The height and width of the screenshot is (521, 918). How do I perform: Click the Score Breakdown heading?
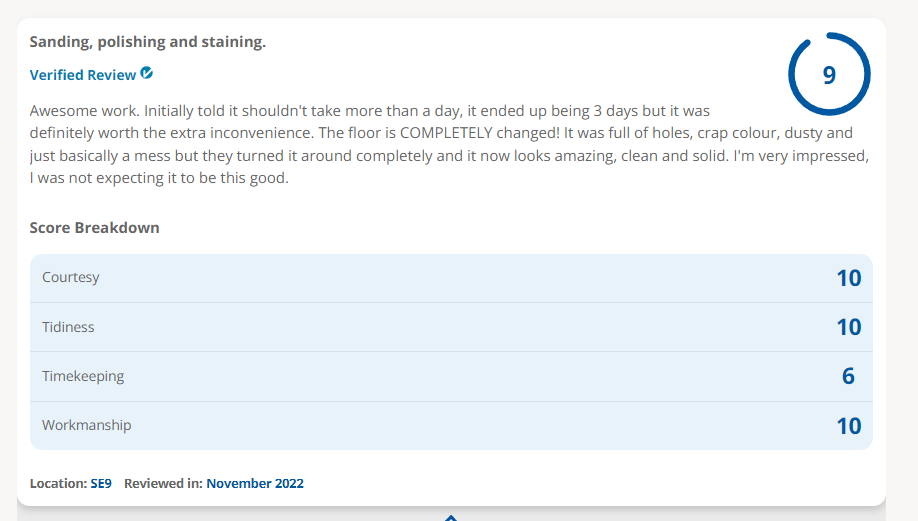(94, 228)
